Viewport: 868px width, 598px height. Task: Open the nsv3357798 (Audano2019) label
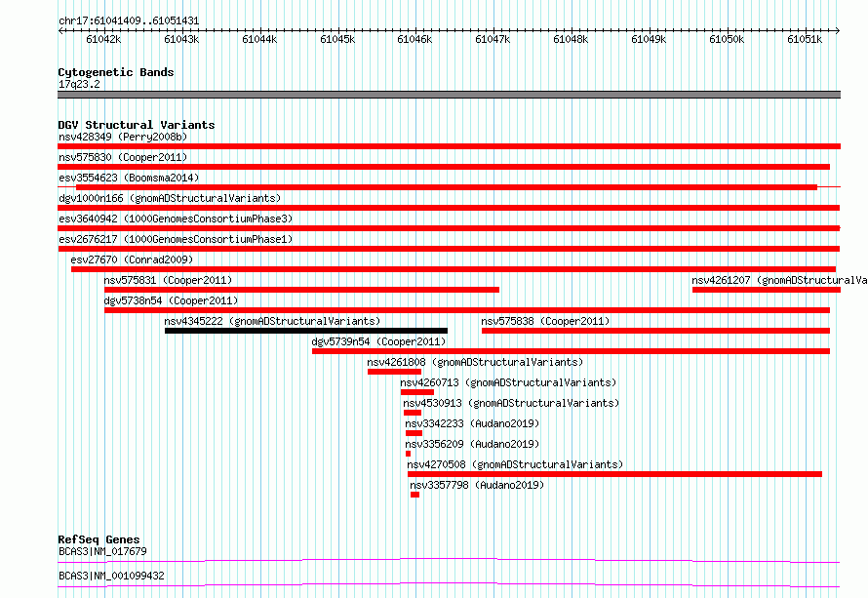pos(477,485)
